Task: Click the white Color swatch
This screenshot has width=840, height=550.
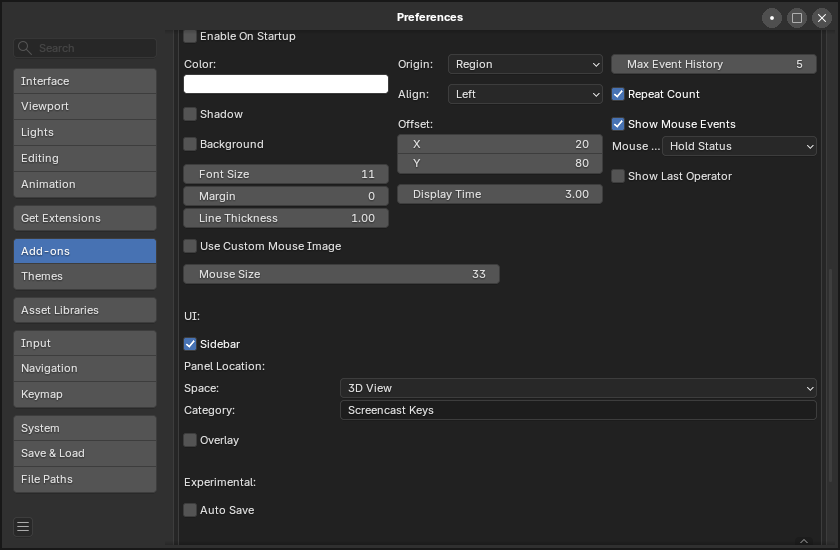Action: (286, 84)
